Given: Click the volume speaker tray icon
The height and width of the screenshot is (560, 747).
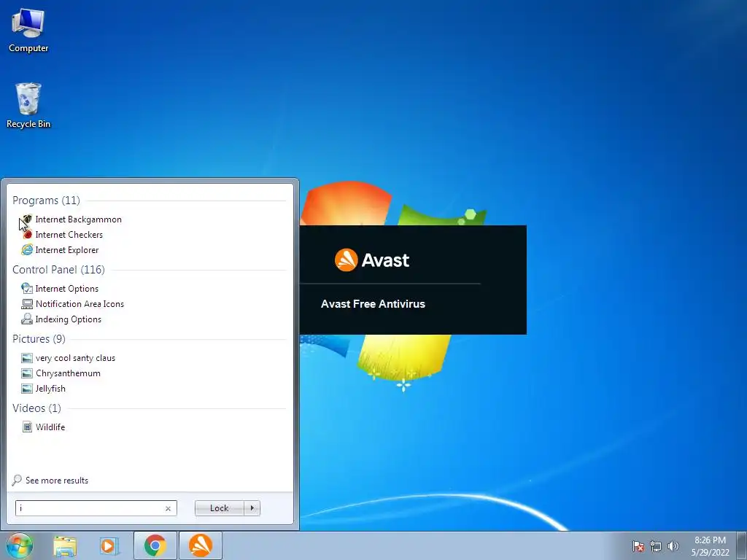Looking at the screenshot, I should [x=673, y=546].
